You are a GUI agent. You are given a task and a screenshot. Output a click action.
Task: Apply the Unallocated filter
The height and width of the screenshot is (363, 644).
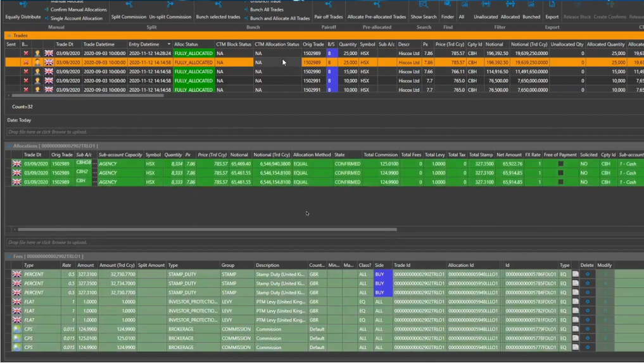[486, 10]
